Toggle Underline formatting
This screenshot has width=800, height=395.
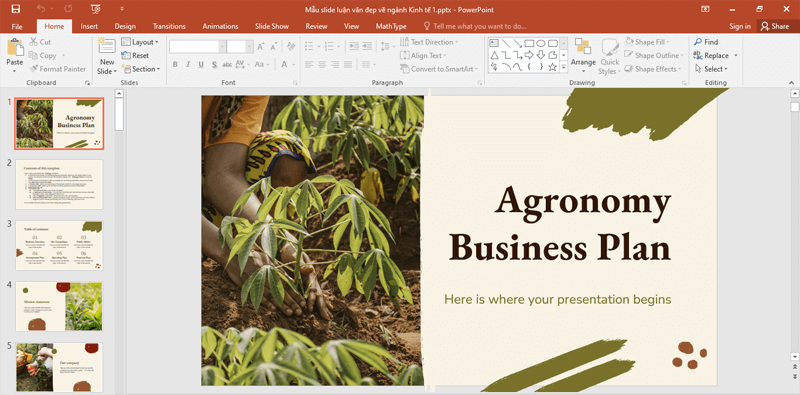click(201, 64)
